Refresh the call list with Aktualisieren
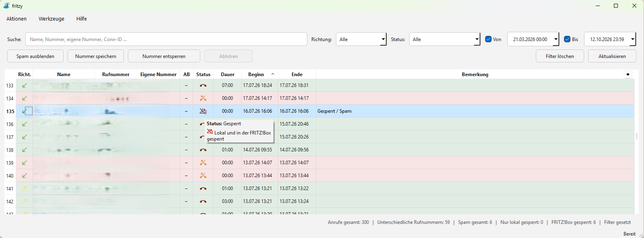The width and height of the screenshot is (644, 238). pos(612,56)
